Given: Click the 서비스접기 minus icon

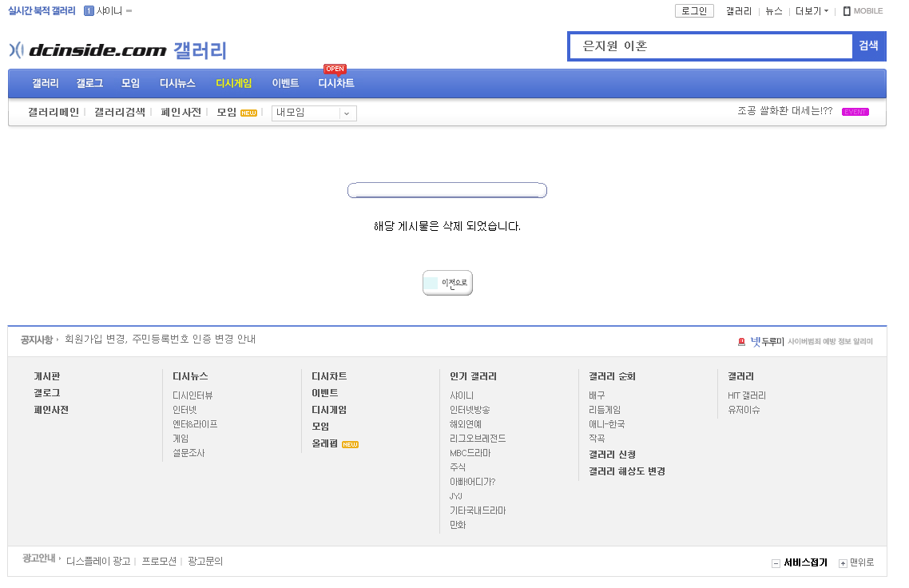Looking at the screenshot, I should click(776, 564).
